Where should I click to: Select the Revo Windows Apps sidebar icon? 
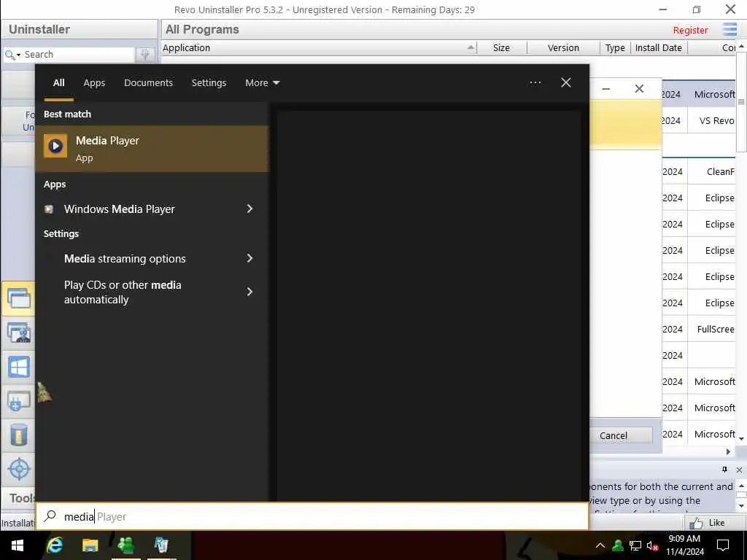coord(18,367)
